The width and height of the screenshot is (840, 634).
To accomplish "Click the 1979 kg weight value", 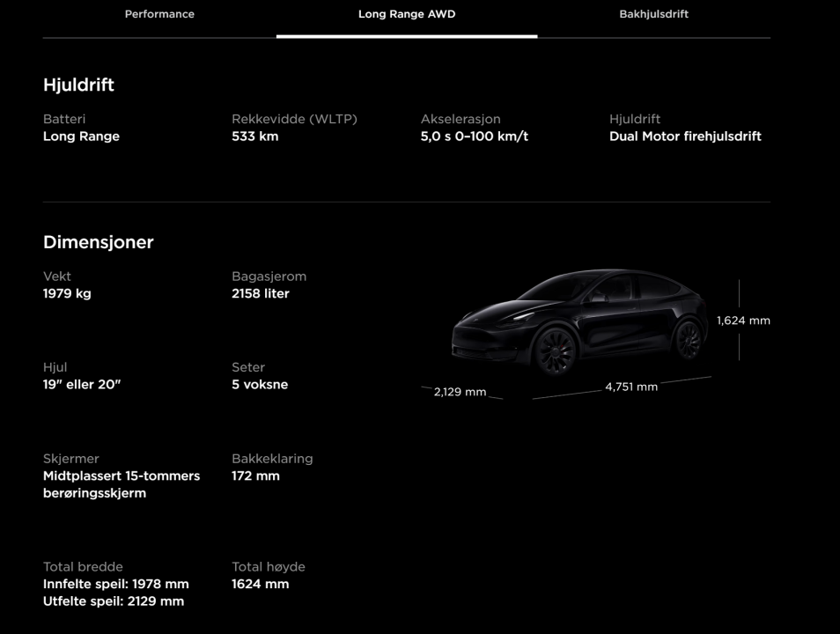I will coord(67,293).
